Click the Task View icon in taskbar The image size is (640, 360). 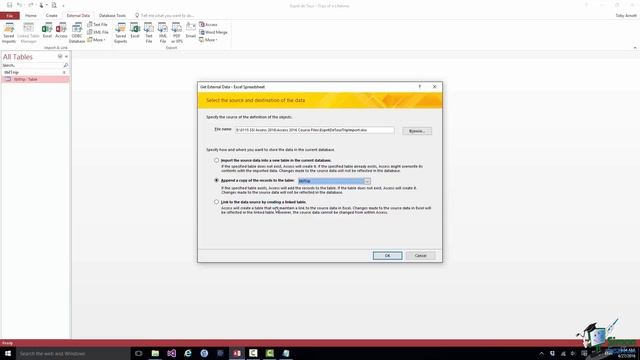click(139, 353)
